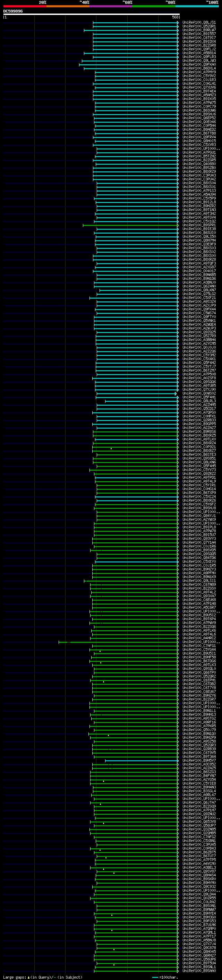Image resolution: width=222 pixels, height=980 pixels.
Task: Select the UniRef100_C5Y9V2 label
Action: point(199,76)
